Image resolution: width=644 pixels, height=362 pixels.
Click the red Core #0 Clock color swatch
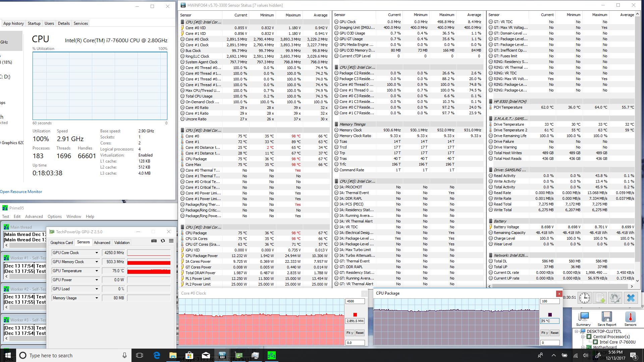point(355,315)
